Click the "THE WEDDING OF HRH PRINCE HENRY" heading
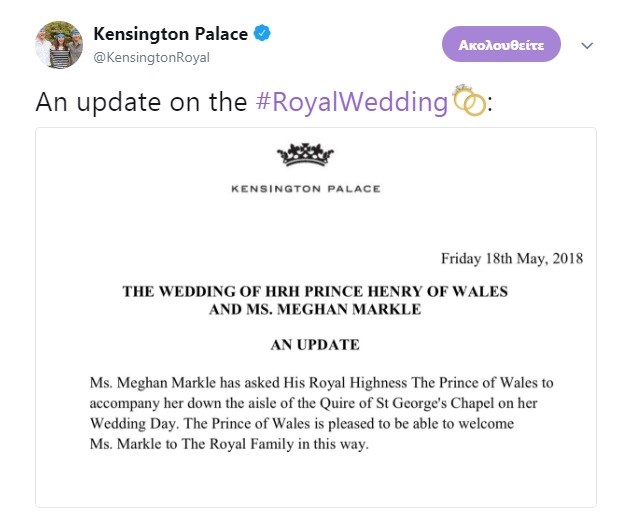624x514 pixels. tap(315, 292)
